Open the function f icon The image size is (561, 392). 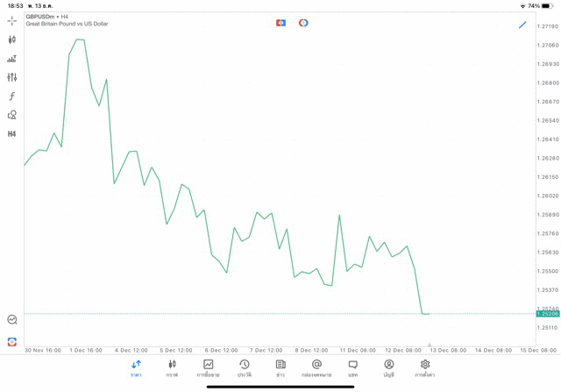(x=12, y=96)
